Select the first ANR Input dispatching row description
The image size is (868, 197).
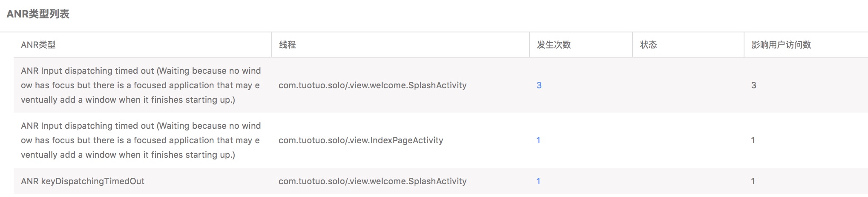(x=141, y=85)
